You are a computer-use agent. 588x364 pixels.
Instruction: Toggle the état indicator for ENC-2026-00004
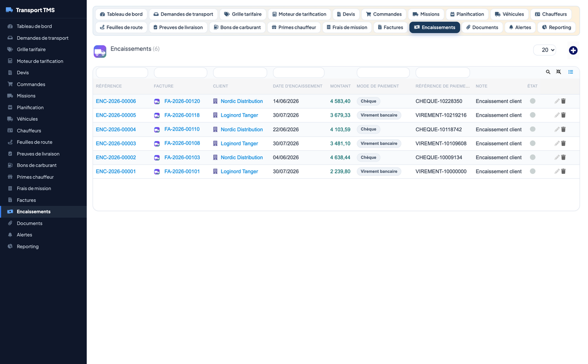coord(533,129)
